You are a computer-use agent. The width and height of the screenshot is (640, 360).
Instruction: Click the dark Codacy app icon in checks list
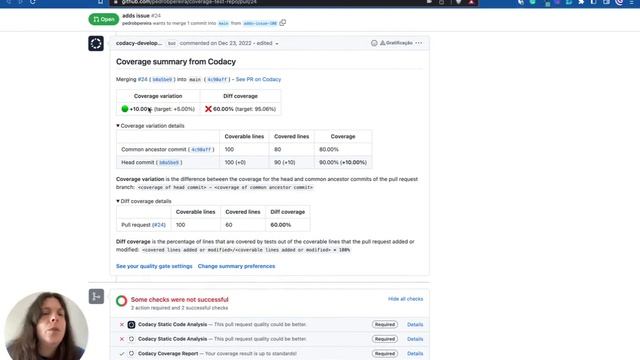point(131,324)
